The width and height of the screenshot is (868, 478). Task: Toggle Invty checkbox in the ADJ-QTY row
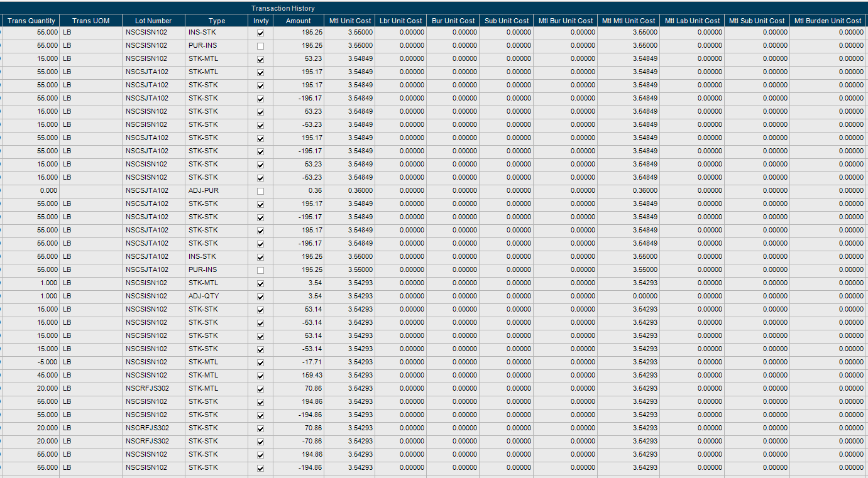[260, 296]
